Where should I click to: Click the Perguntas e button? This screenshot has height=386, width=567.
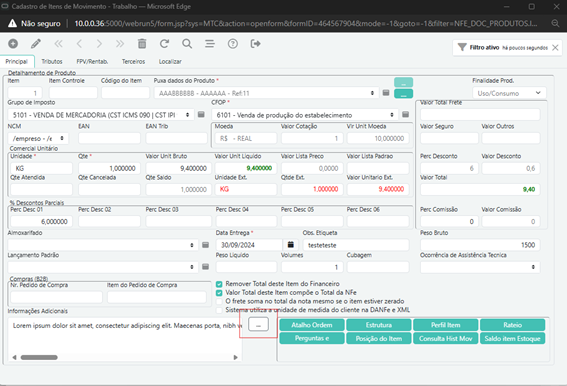click(312, 338)
